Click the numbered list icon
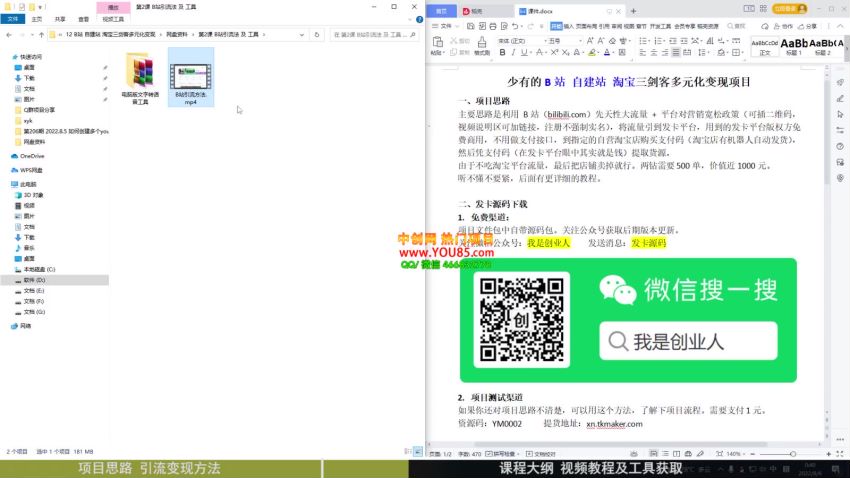This screenshot has width=850, height=478. tap(659, 41)
